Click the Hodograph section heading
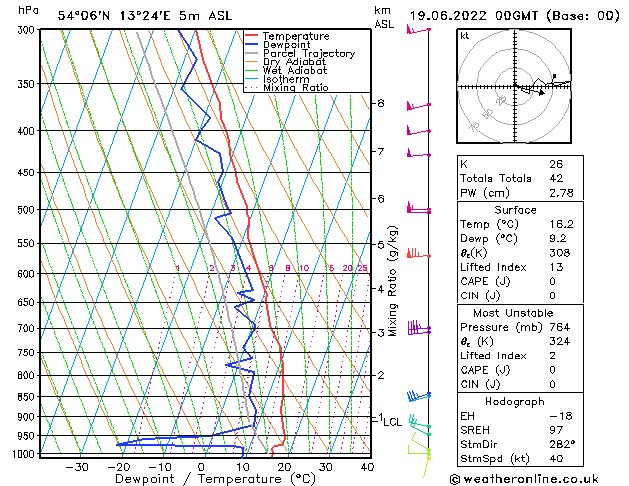The image size is (629, 486). (515, 401)
